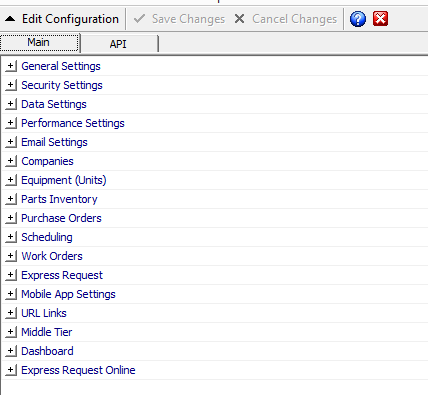The height and width of the screenshot is (395, 428).
Task: Expand the Scheduling node
Action: [11, 237]
